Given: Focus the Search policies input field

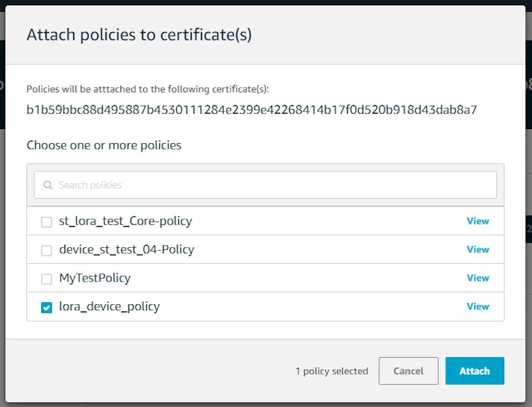Looking at the screenshot, I should (x=266, y=185).
